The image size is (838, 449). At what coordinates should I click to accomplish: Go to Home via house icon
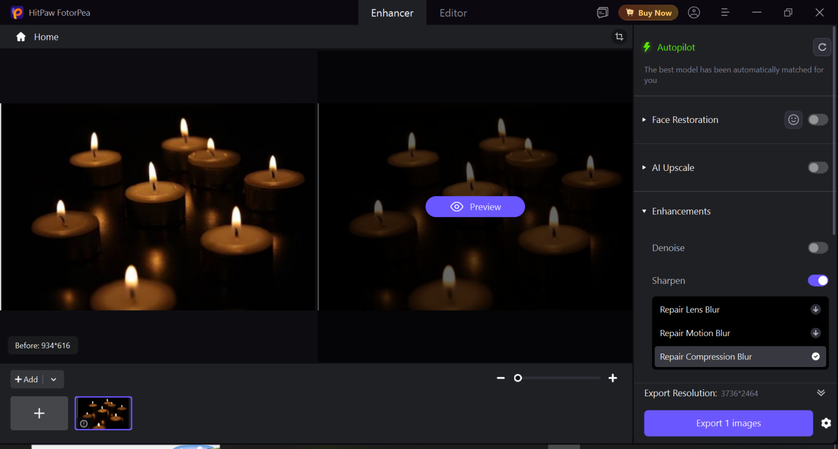pos(21,37)
